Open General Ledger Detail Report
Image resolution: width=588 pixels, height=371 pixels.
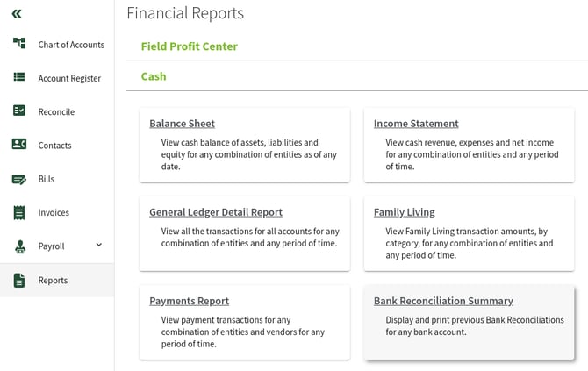(x=216, y=212)
